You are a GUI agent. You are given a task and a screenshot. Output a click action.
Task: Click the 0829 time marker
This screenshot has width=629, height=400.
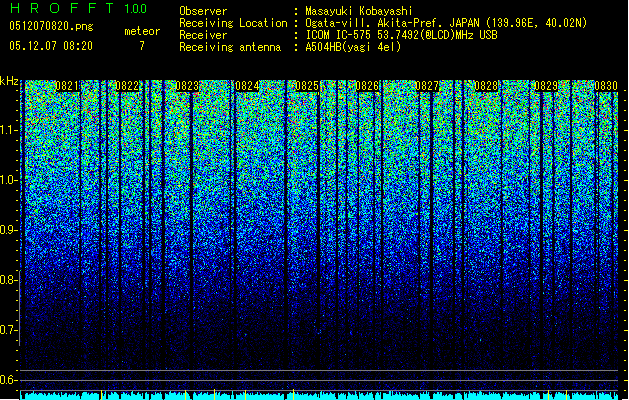[546, 86]
